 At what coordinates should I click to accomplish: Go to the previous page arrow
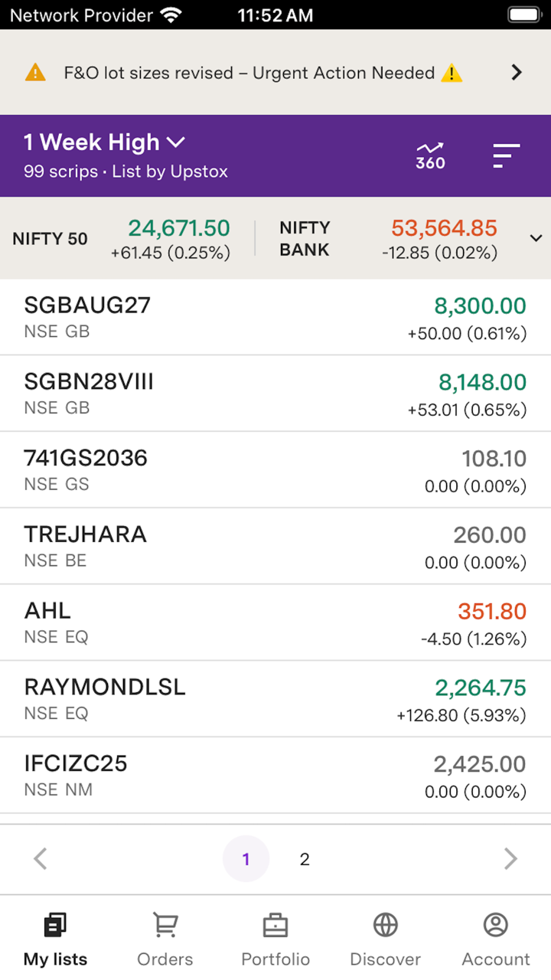pyautogui.click(x=41, y=859)
